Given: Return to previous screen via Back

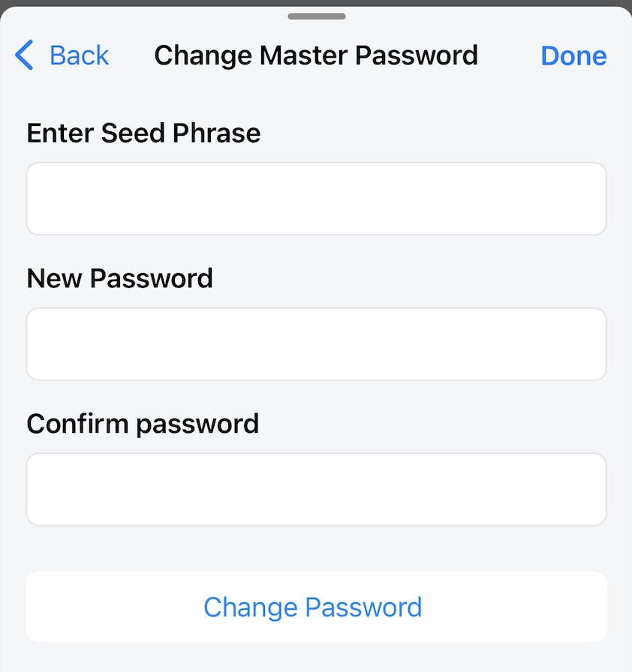Looking at the screenshot, I should [x=79, y=55].
